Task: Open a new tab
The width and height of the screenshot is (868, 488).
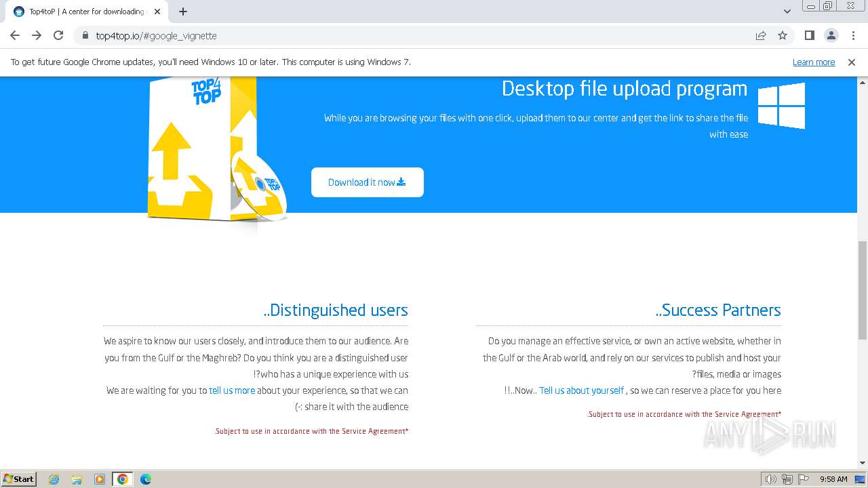Action: 183,12
